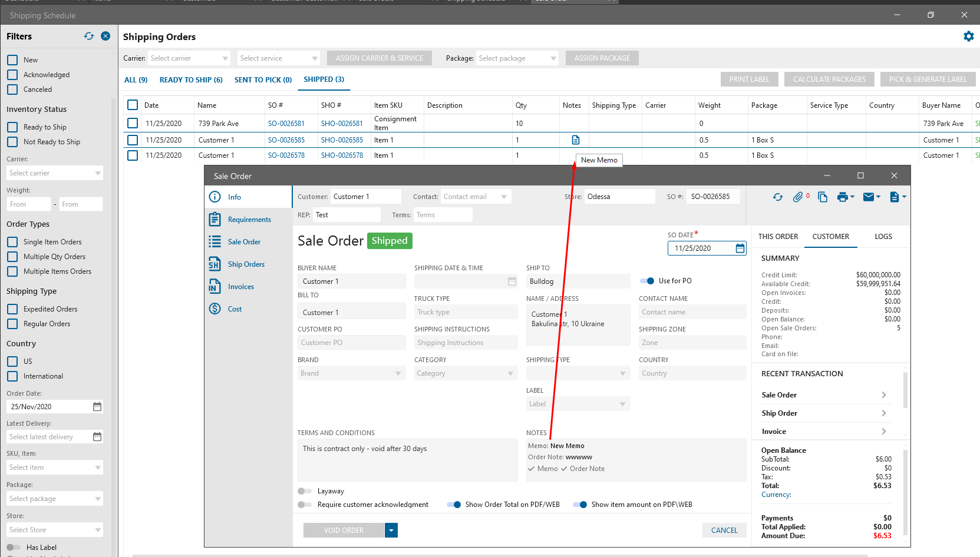Toggle the Use for PO switch
Screen dimensions: 980x557
(647, 281)
